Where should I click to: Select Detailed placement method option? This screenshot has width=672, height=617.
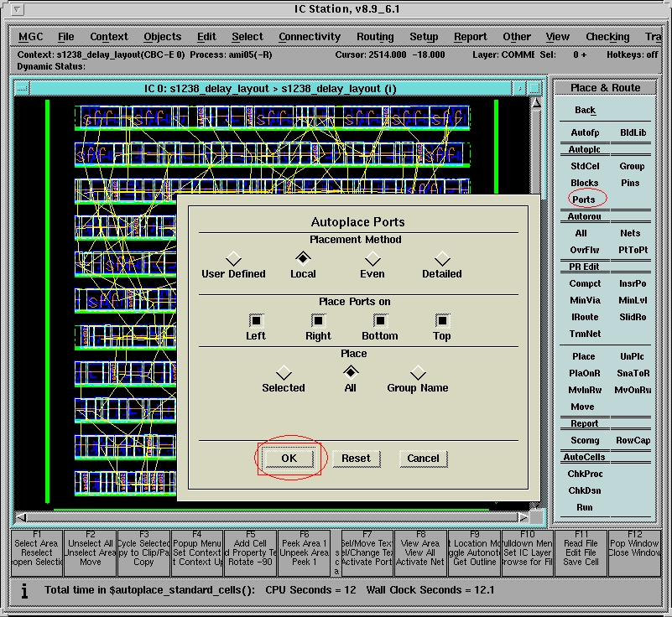tap(442, 259)
